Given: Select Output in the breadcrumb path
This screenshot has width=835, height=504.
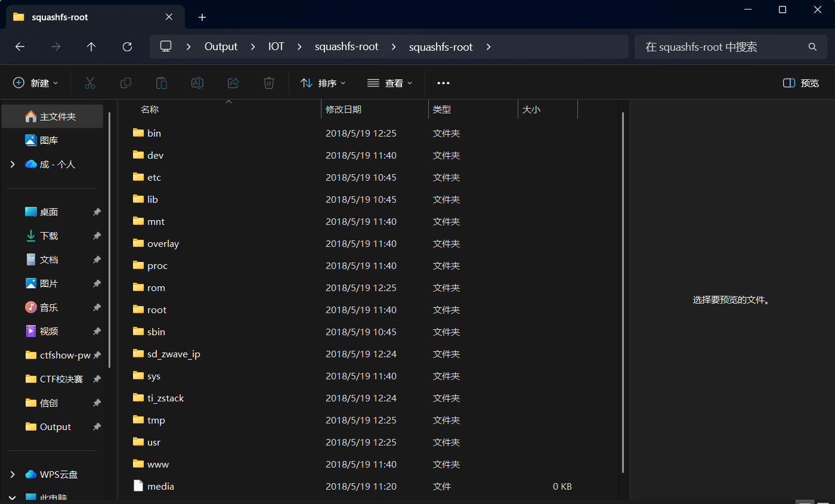Looking at the screenshot, I should pyautogui.click(x=221, y=47).
